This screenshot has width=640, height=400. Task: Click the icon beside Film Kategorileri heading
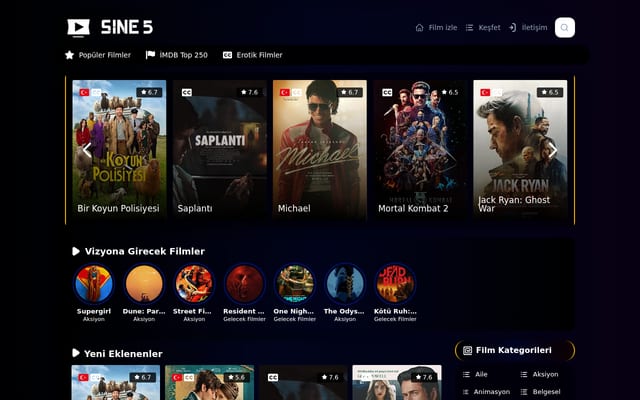(x=467, y=350)
